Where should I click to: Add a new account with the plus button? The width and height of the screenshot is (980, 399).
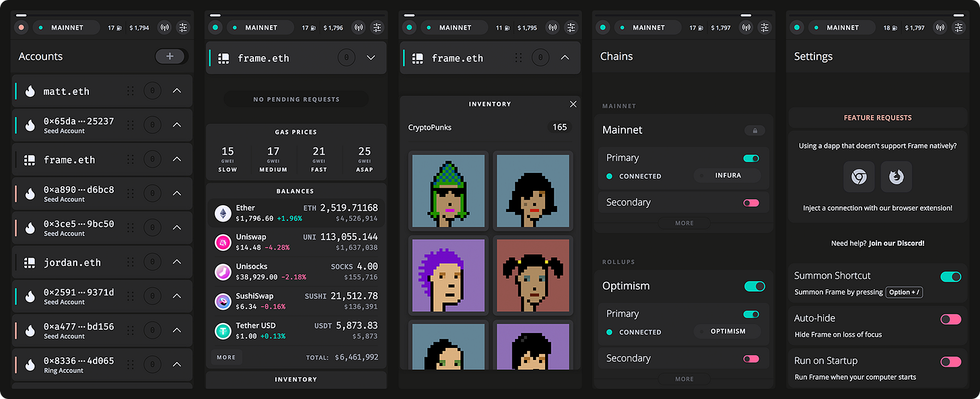point(170,57)
